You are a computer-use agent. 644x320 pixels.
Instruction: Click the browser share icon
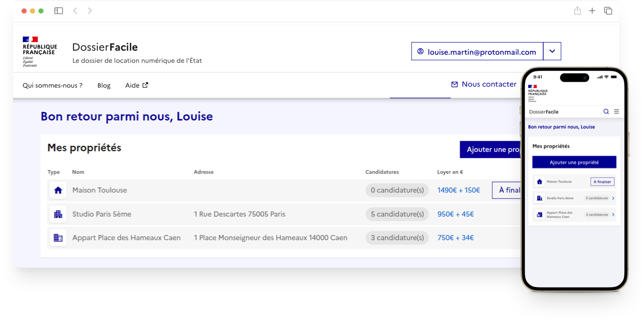577,11
